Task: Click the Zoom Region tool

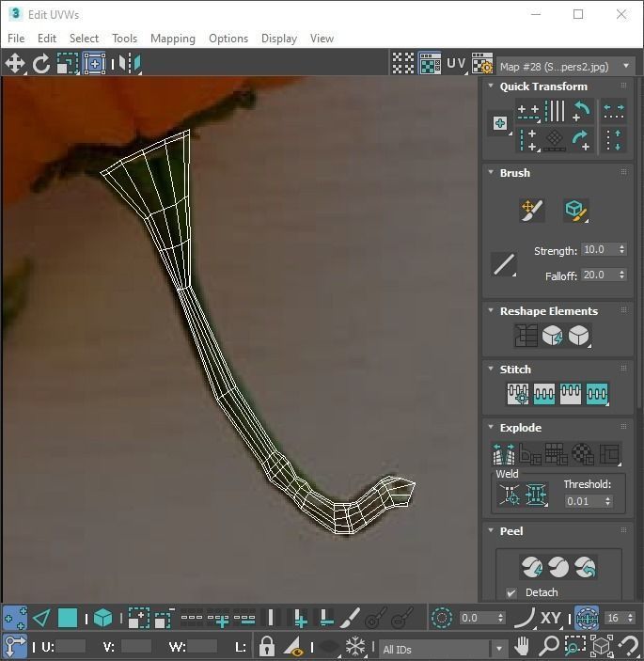Action: 574,645
